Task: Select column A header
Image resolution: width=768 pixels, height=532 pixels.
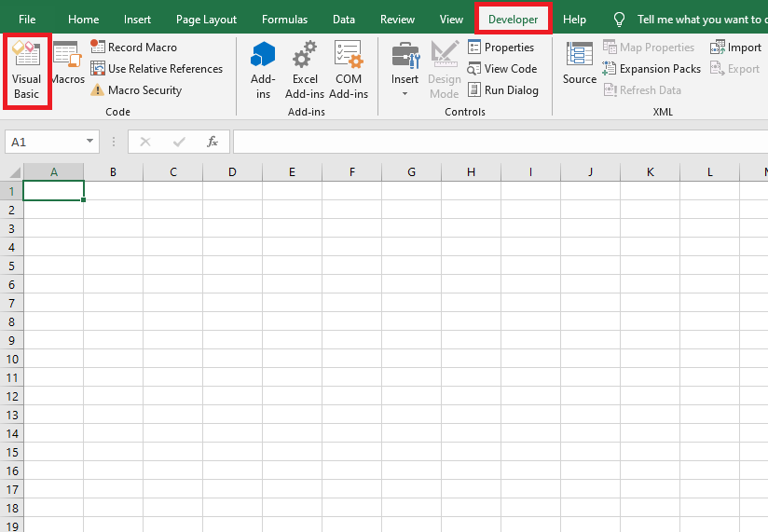Action: (53, 171)
